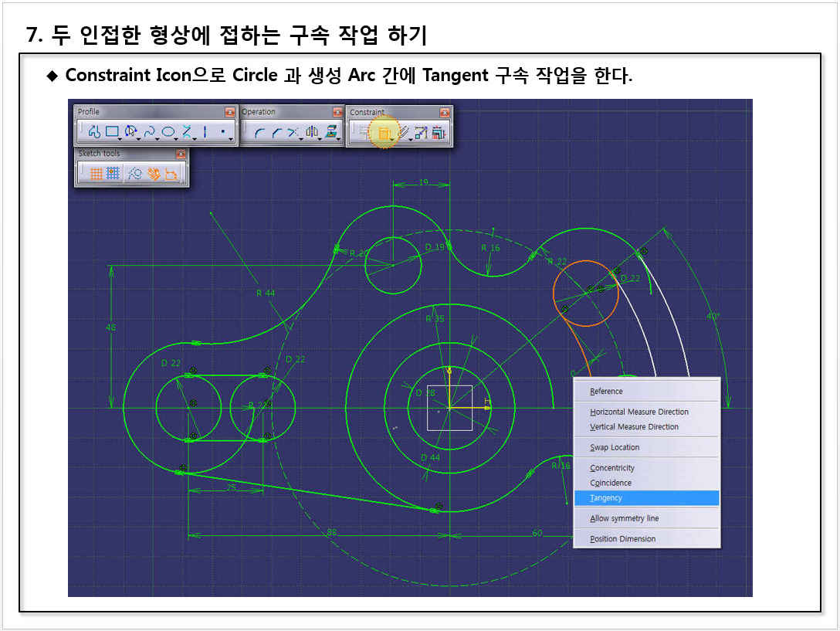Choose Tangency from the context menu
This screenshot has height=631, width=840.
tap(606, 498)
